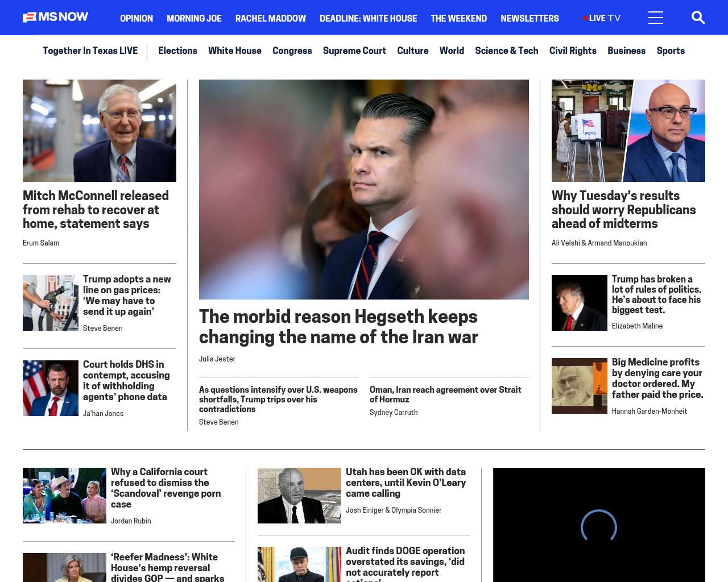Screen dimensions: 728x582
Task: Browse the Culture topic
Action: pyautogui.click(x=413, y=51)
